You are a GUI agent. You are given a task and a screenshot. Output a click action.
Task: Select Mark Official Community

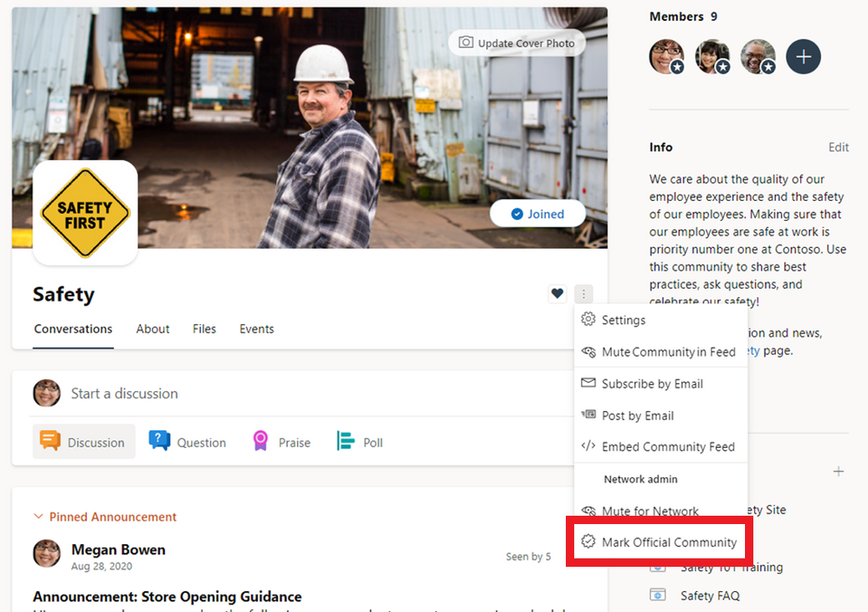660,543
